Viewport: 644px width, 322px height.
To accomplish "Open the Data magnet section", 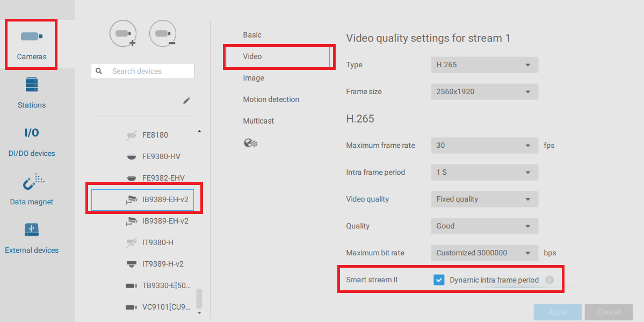I will [32, 190].
